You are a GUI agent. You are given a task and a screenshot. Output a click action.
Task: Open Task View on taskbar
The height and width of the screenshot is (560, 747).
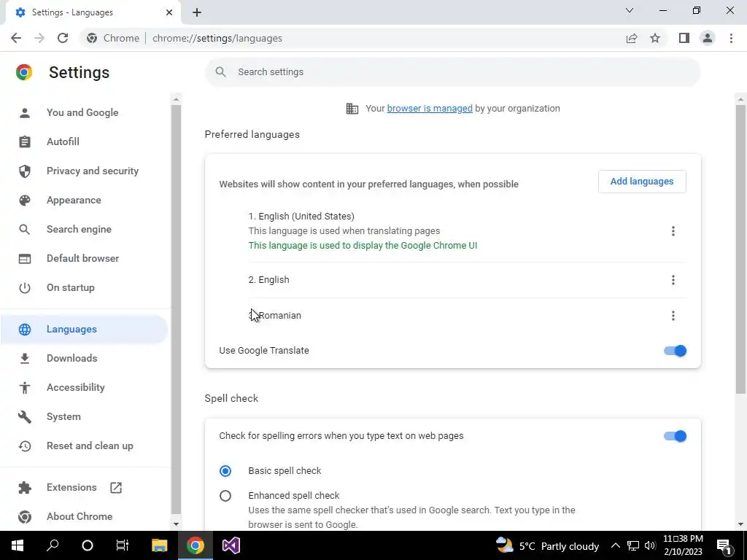click(123, 545)
